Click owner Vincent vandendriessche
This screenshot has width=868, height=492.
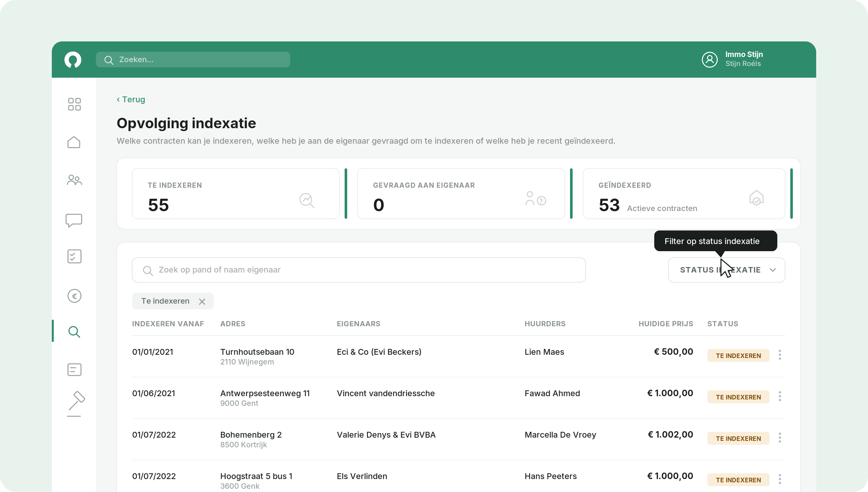point(386,393)
